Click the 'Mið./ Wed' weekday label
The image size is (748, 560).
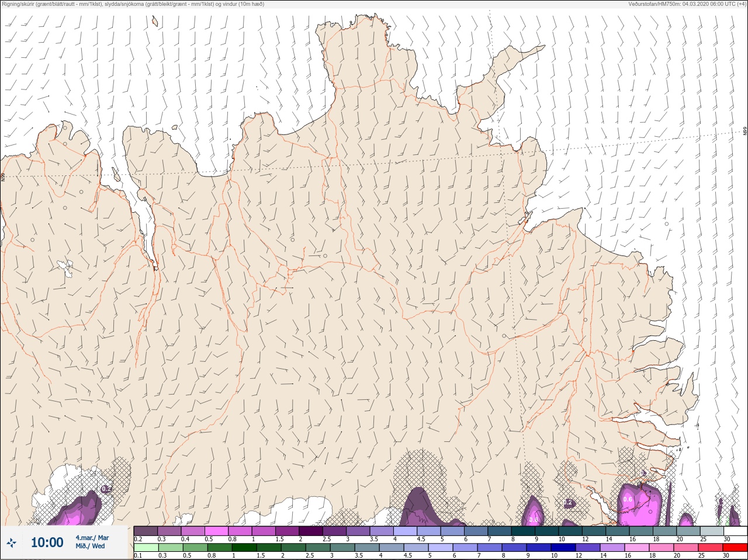(90, 546)
